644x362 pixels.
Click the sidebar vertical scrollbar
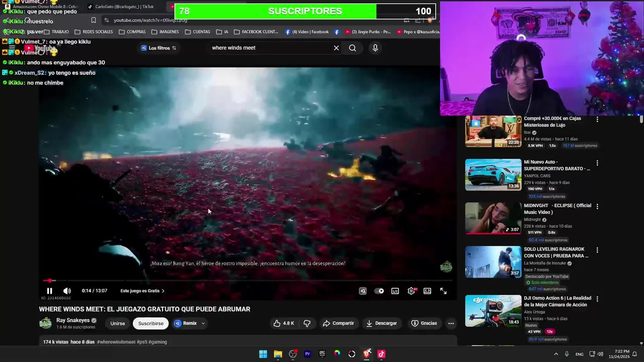tap(641, 119)
